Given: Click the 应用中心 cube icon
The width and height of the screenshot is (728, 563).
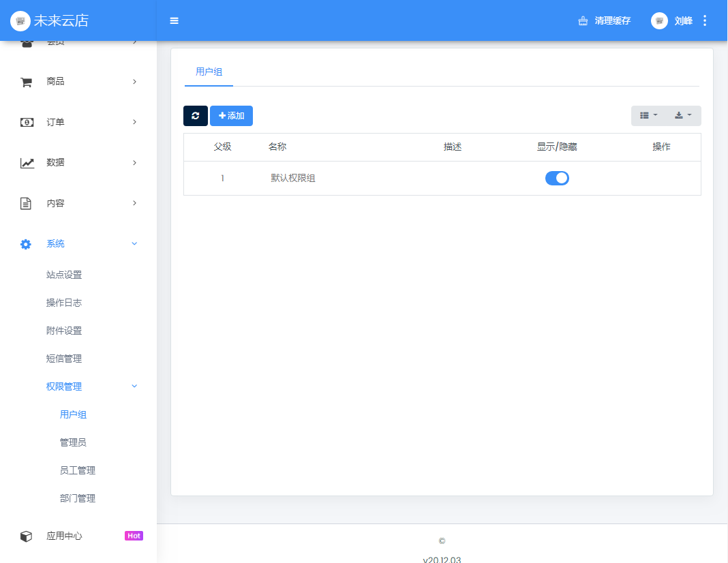Looking at the screenshot, I should pyautogui.click(x=26, y=536).
